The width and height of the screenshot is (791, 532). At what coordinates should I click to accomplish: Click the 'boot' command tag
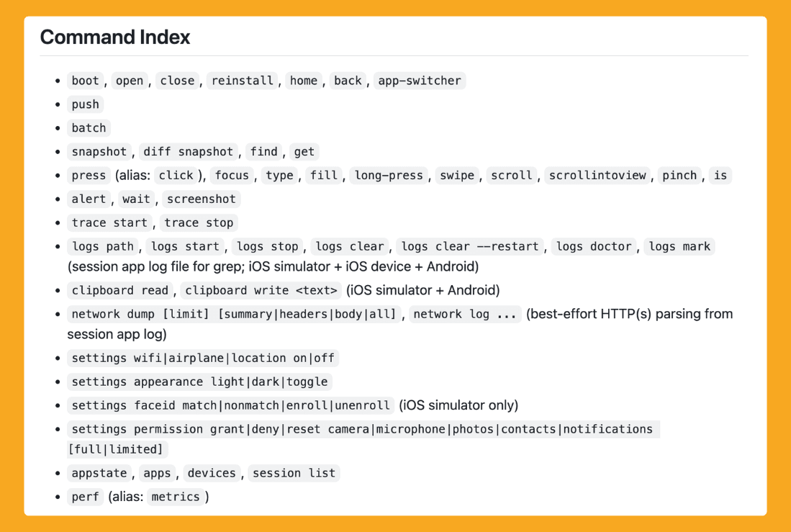click(86, 81)
